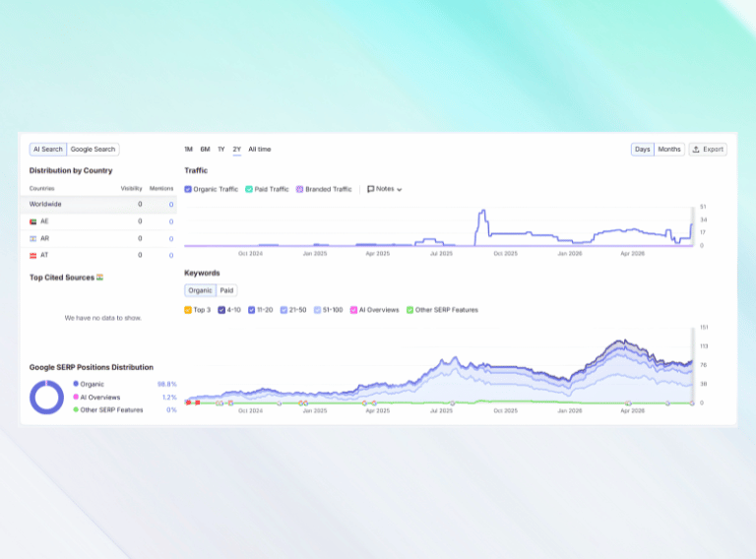Toggle the Organic Traffic checkbox
756x559 pixels.
coord(188,189)
